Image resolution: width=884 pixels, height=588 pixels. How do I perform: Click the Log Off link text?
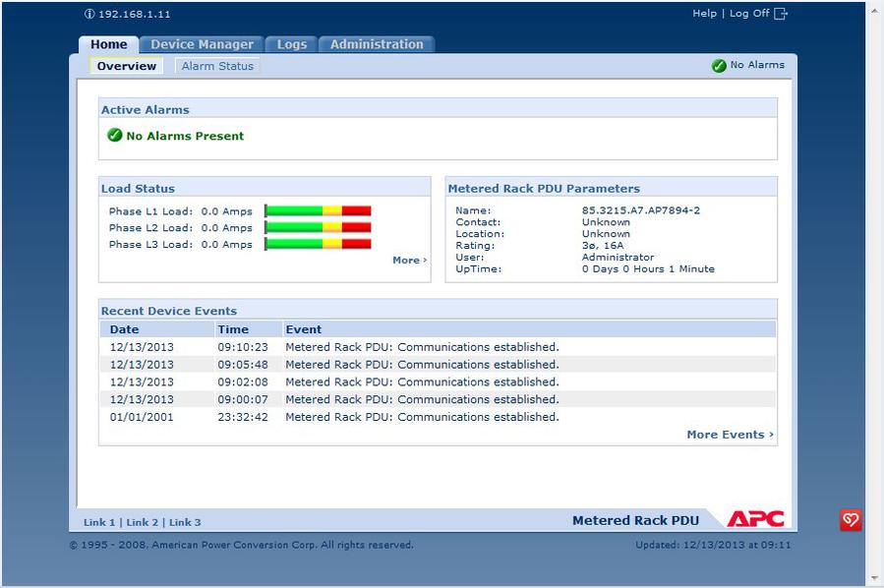749,14
